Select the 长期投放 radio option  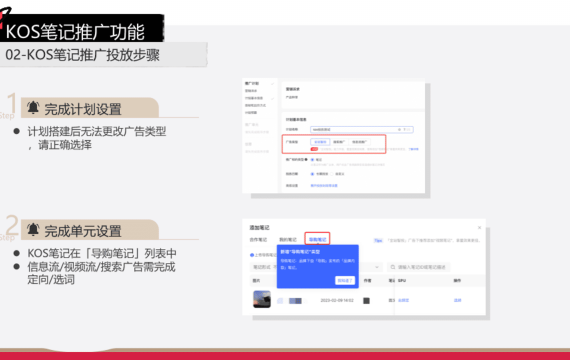pos(312,174)
